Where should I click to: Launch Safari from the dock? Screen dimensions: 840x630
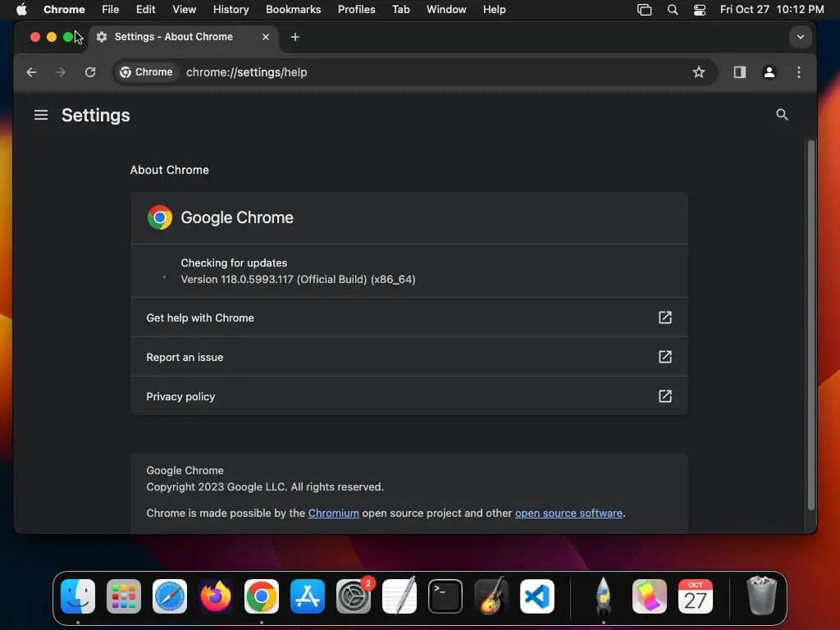pyautogui.click(x=170, y=596)
